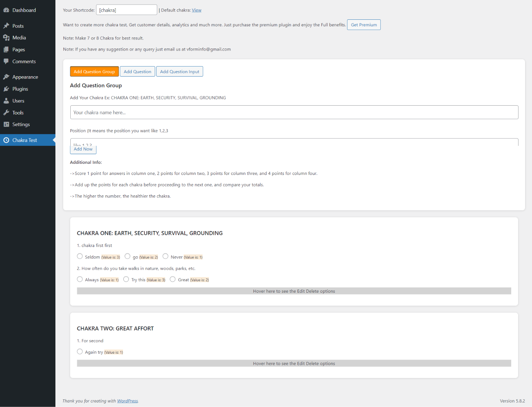Click the Comments bubble icon
Screen dimensions: 532x407
(6, 61)
